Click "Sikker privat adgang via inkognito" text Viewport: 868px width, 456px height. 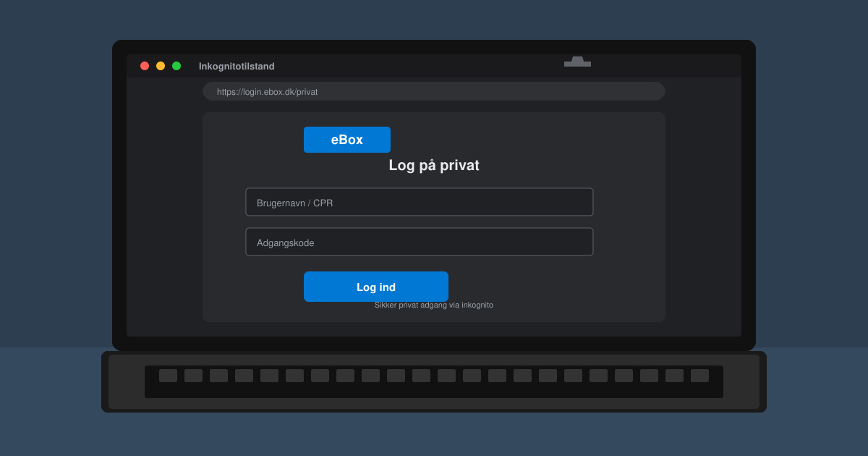(434, 305)
